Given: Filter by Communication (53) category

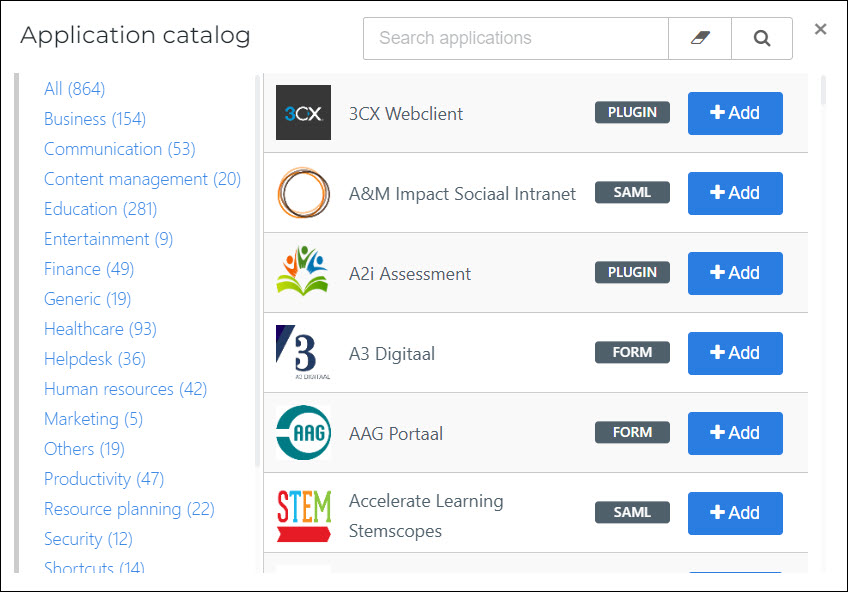Looking at the screenshot, I should [120, 149].
